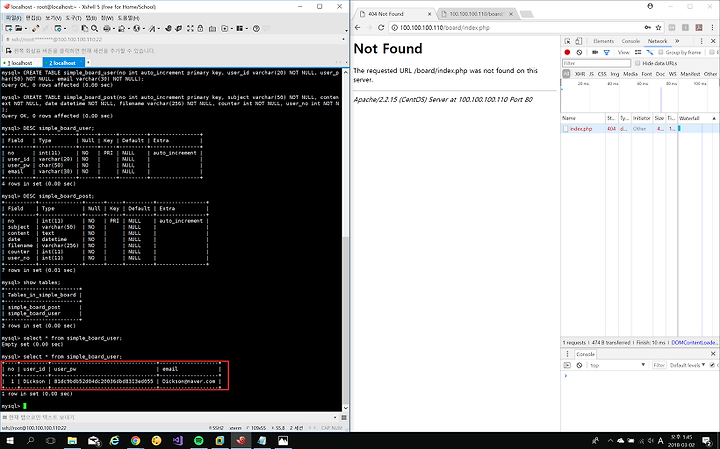Viewport: 720px width, 449px height.
Task: Switch to the Elements tab in DevTools
Action: tap(603, 41)
